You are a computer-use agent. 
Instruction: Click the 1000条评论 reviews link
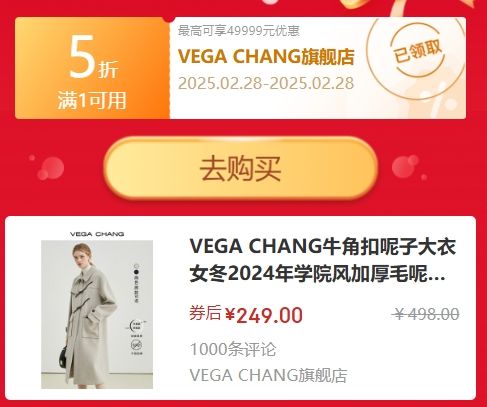[233, 349]
